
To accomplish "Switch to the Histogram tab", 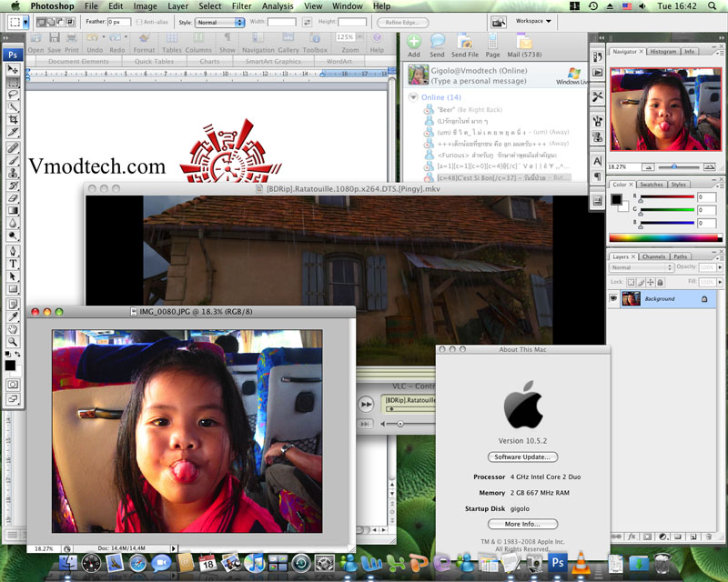I will [x=663, y=52].
